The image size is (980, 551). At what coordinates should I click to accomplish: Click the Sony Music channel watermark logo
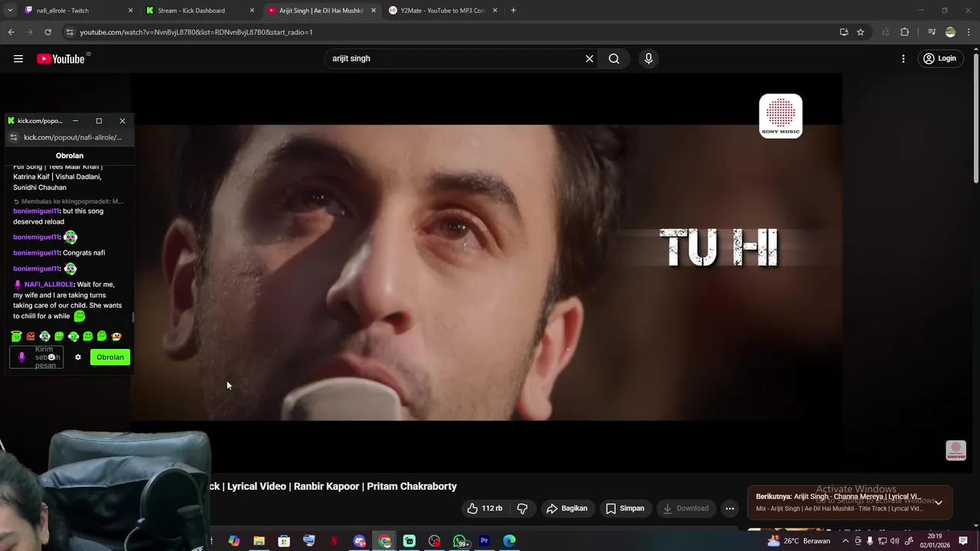(781, 116)
